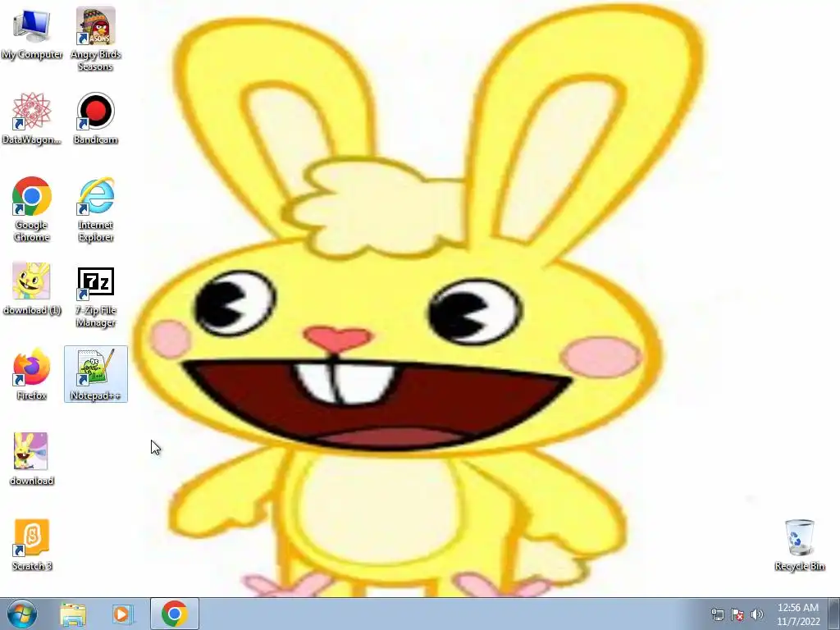
Task: Select the Google Chrome desktop shortcut
Action: (32, 209)
